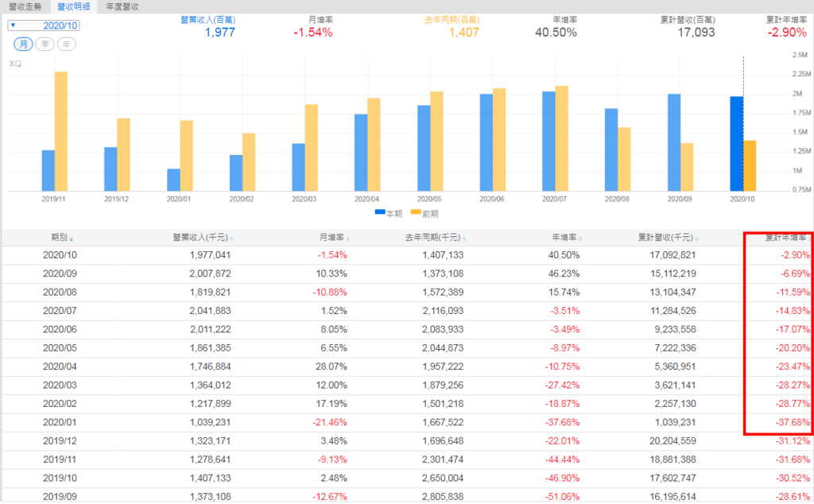Sort by 月增率 column header
The image size is (814, 504).
(334, 237)
